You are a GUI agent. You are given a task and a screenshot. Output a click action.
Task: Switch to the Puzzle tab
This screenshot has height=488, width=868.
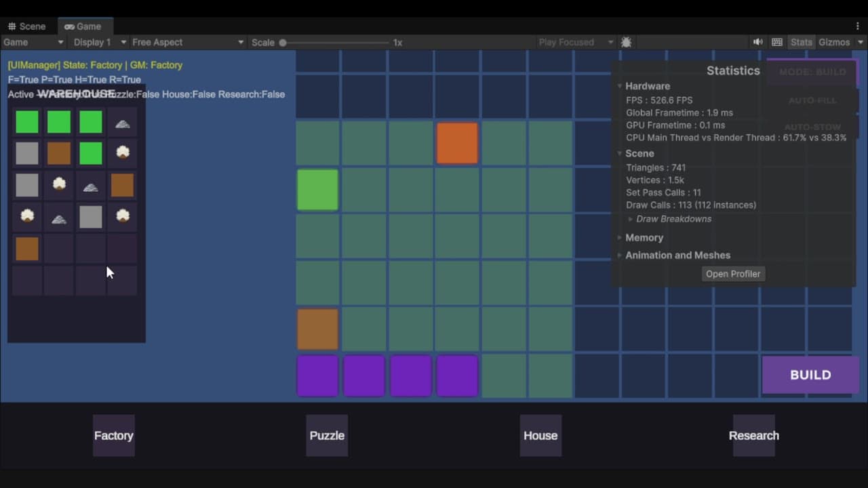(x=327, y=435)
